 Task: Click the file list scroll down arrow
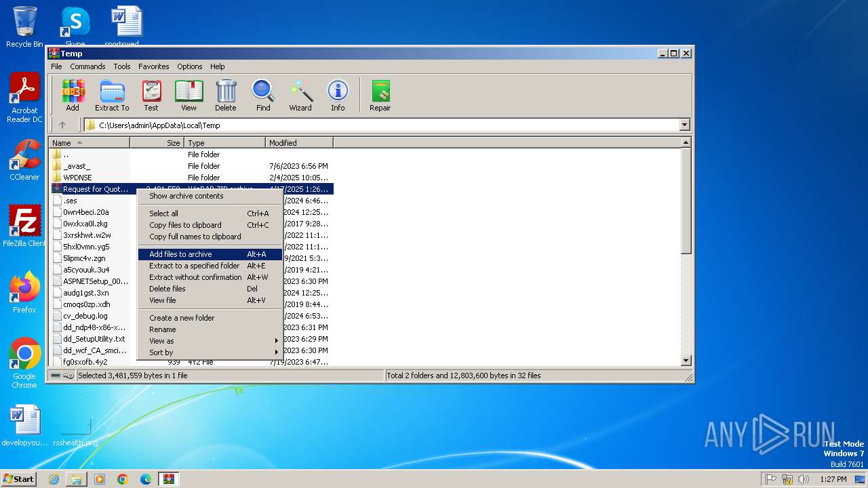pyautogui.click(x=686, y=361)
